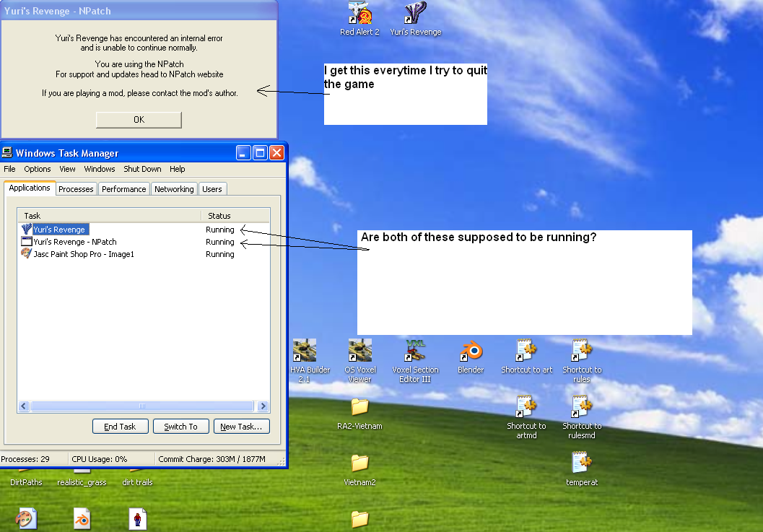Click the Blender file icon at desktop bottom
The width and height of the screenshot is (763, 532).
pos(82,519)
